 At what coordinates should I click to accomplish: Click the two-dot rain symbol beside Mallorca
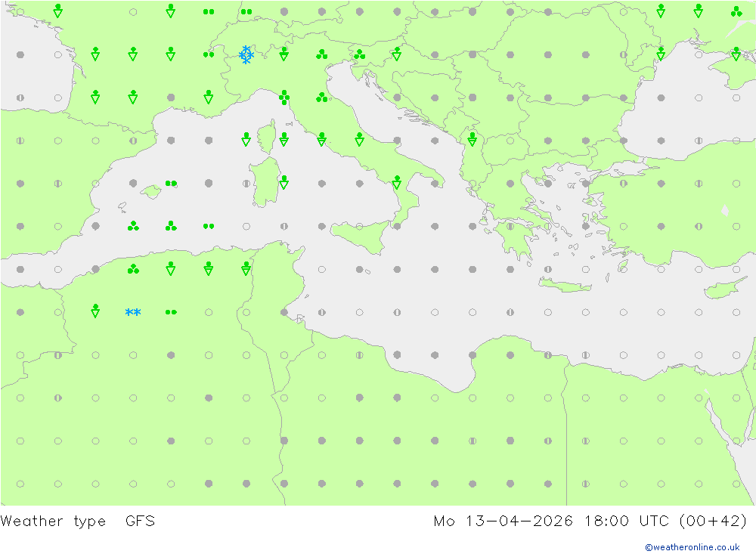pos(171,183)
